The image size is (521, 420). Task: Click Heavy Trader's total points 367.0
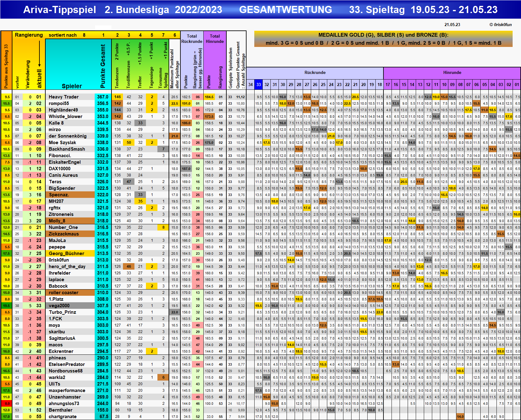[x=103, y=97]
